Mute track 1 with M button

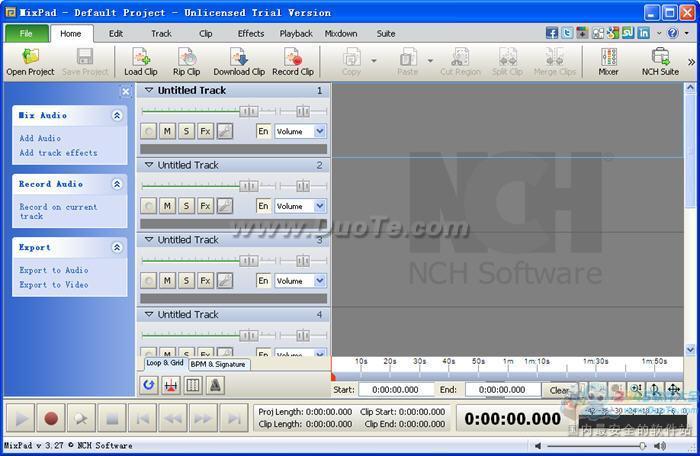(167, 131)
